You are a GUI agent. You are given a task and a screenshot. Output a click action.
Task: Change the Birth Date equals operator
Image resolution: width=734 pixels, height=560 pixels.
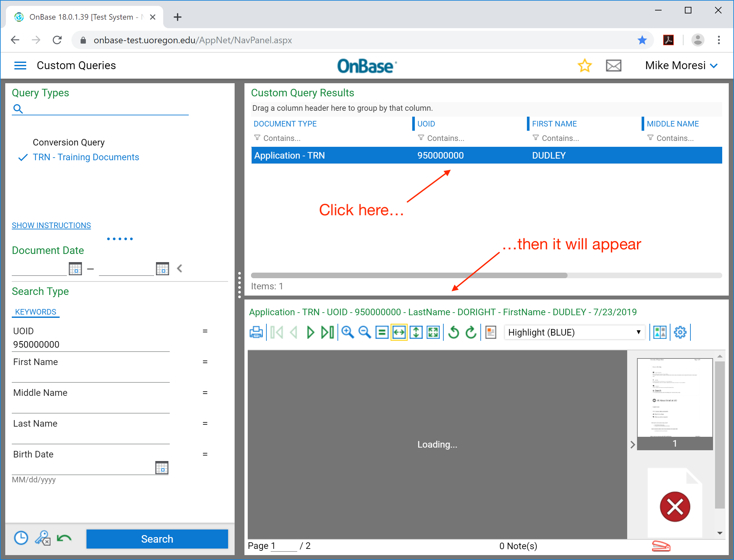(205, 454)
